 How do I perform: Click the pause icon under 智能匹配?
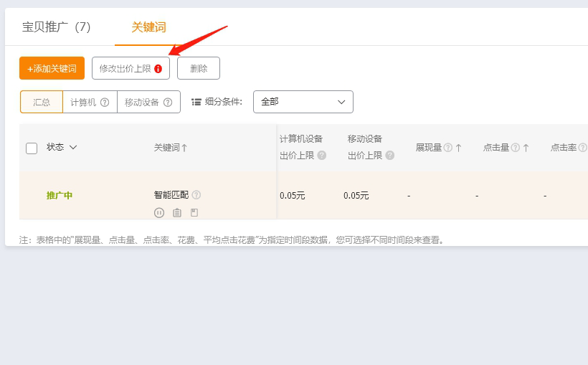159,212
